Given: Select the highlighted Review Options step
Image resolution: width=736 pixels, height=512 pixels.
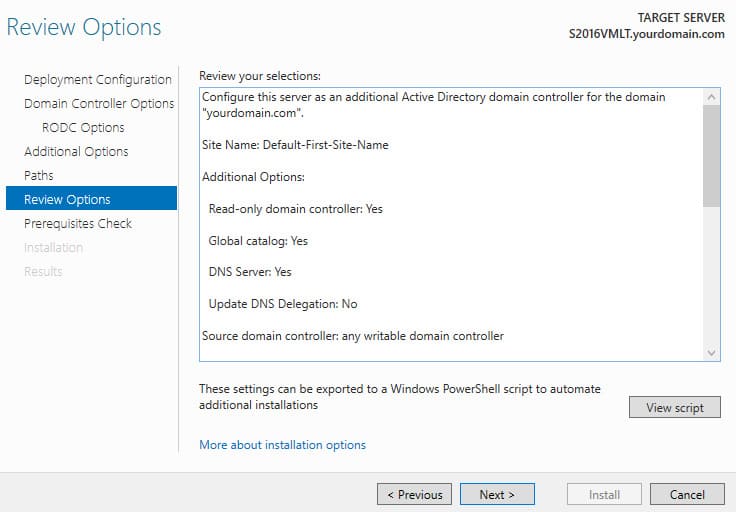Looking at the screenshot, I should [92, 198].
